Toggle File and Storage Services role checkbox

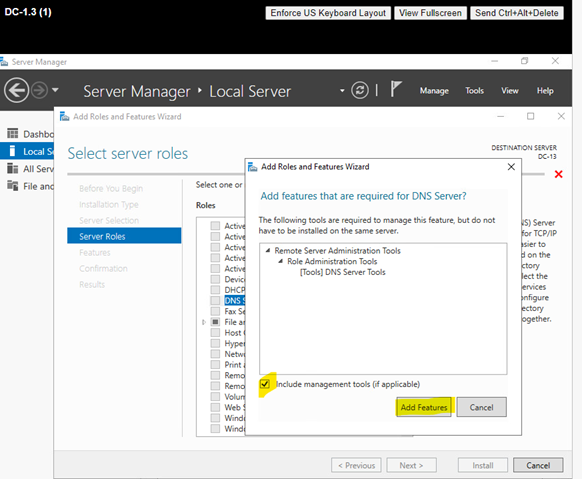[x=215, y=322]
